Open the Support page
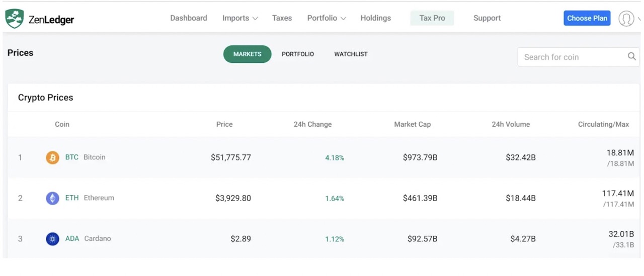Screen dimensions: 644x276 click(x=487, y=18)
